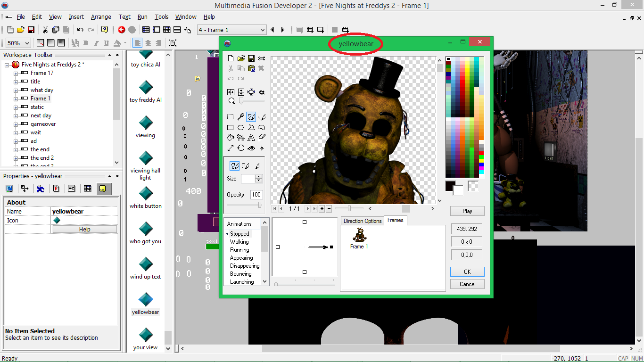Select Frame 1 in the Workspace Toolbar tree

[x=41, y=99]
